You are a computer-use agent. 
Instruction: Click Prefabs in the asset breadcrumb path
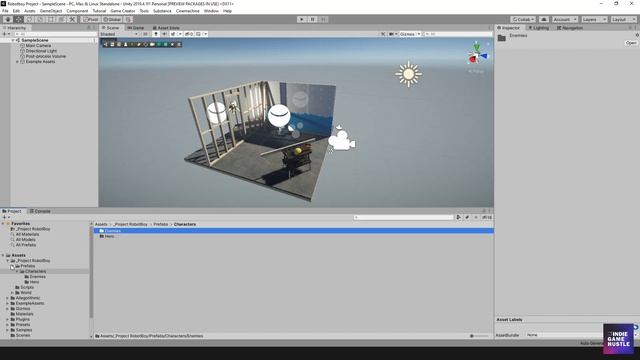161,224
